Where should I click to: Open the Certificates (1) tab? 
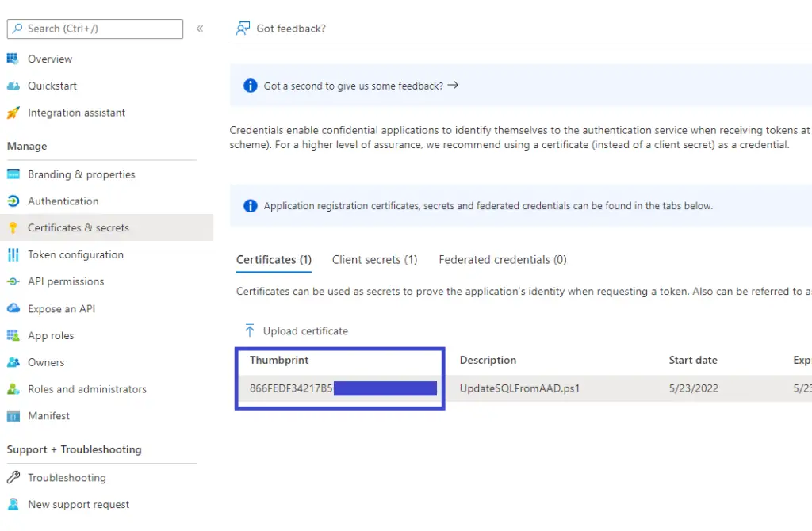(274, 260)
